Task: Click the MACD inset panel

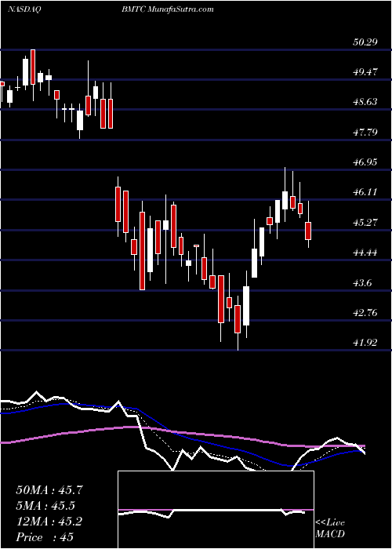Action: coord(216,510)
